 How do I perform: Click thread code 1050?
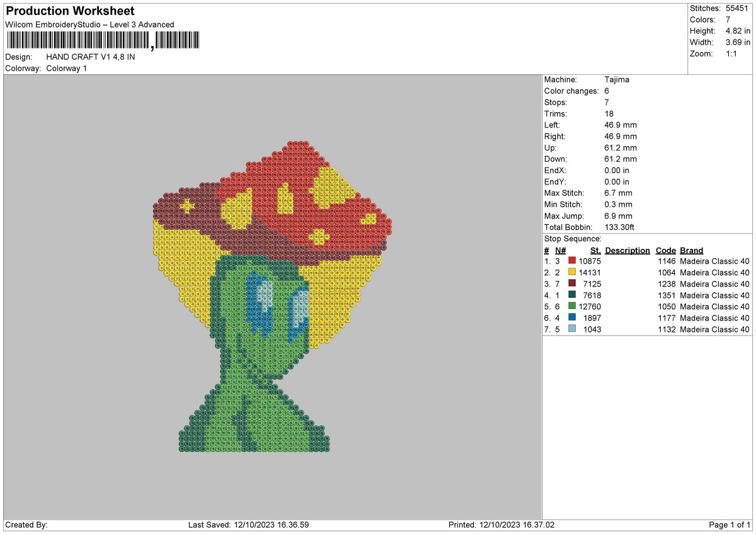tap(667, 307)
